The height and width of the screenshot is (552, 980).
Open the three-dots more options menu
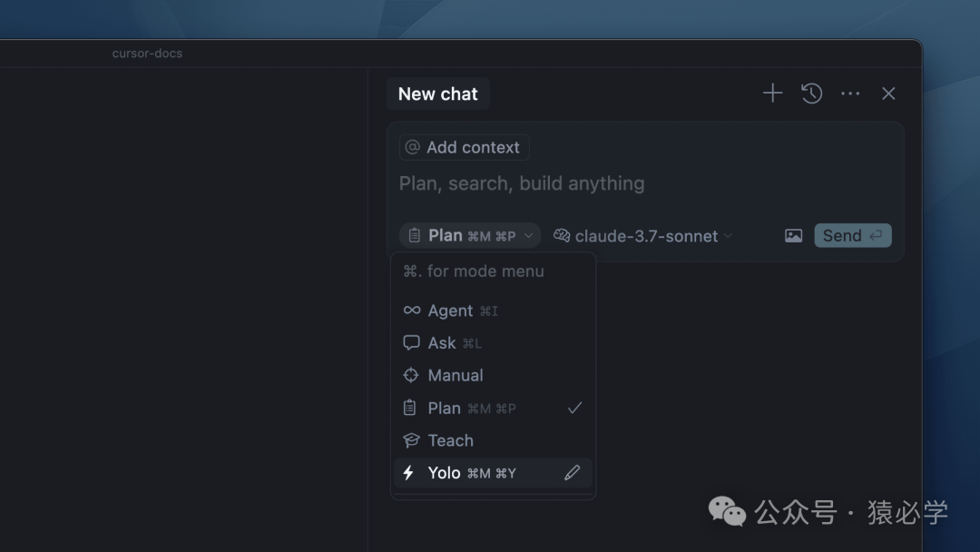[850, 94]
